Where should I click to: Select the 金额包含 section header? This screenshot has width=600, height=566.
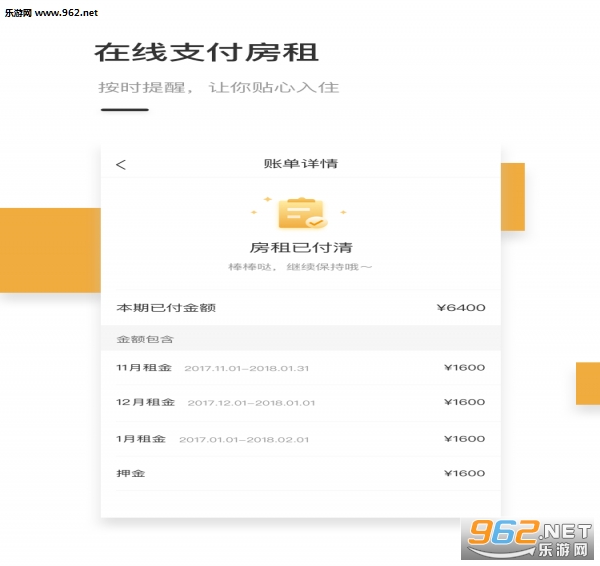145,339
